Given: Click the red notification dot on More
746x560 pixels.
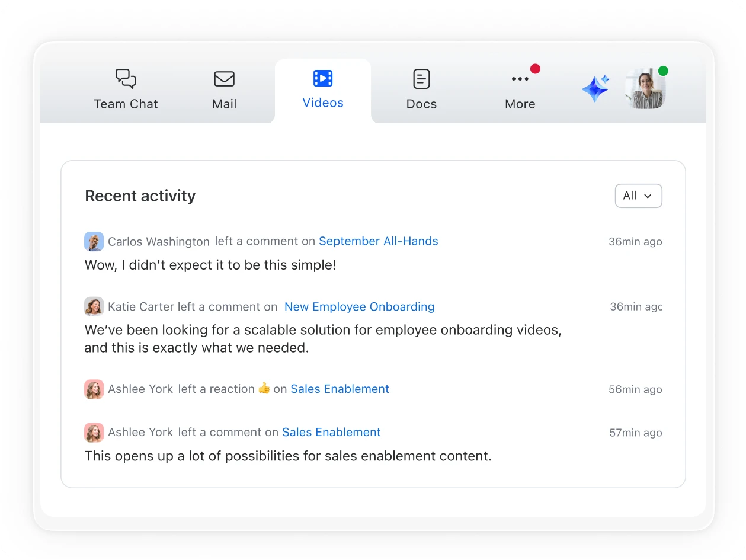Looking at the screenshot, I should tap(535, 69).
